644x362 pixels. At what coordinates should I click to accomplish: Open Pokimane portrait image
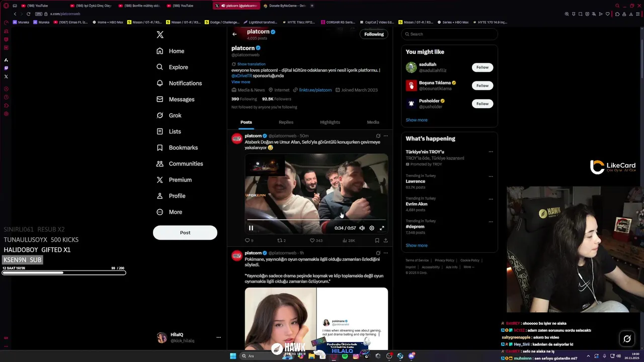point(280,319)
